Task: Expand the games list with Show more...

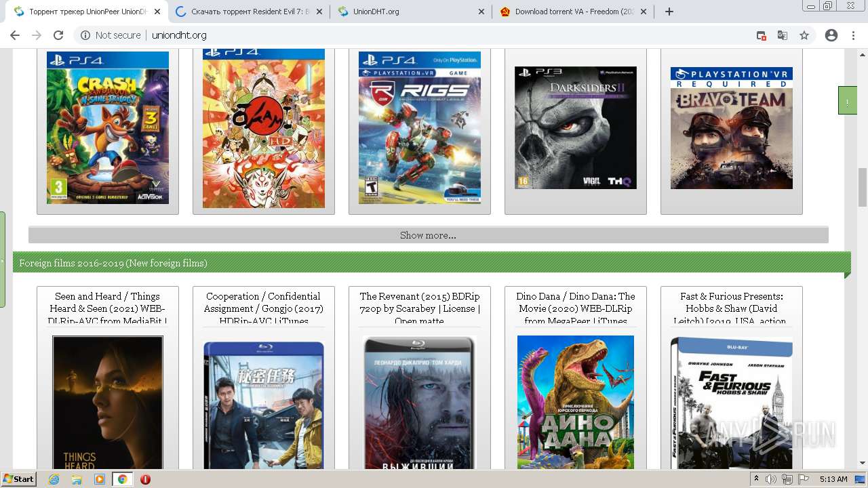Action: [428, 235]
